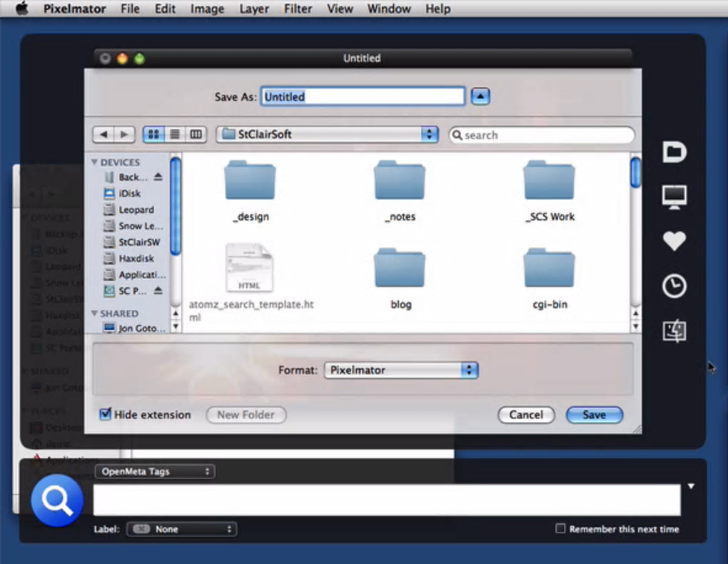Toggle the Hide extension checkbox
Viewport: 728px width, 564px height.
point(106,415)
